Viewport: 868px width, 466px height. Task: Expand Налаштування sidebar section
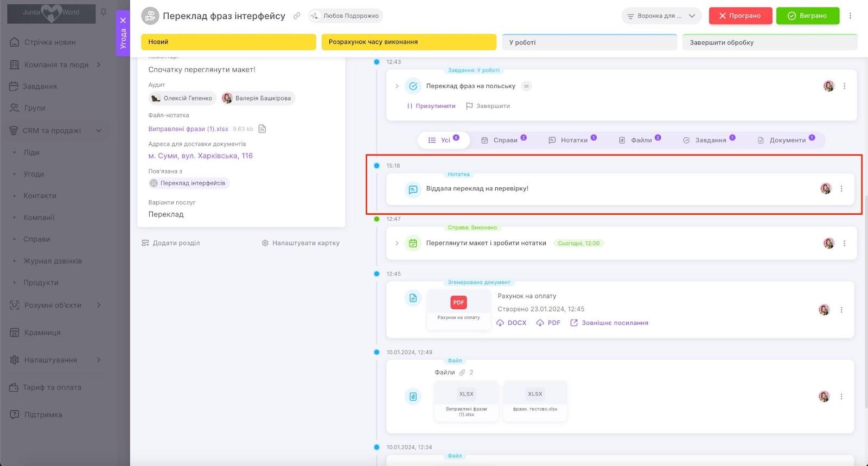(99, 360)
